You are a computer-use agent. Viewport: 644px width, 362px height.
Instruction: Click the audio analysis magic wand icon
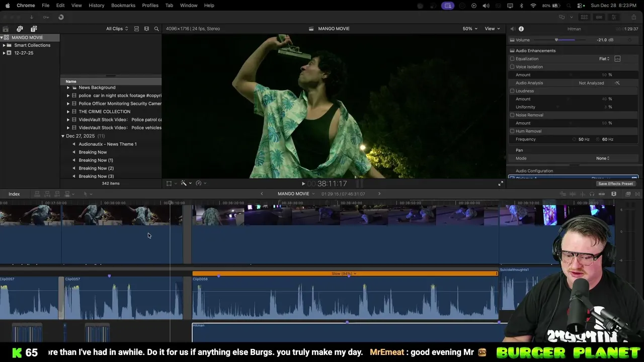click(617, 83)
